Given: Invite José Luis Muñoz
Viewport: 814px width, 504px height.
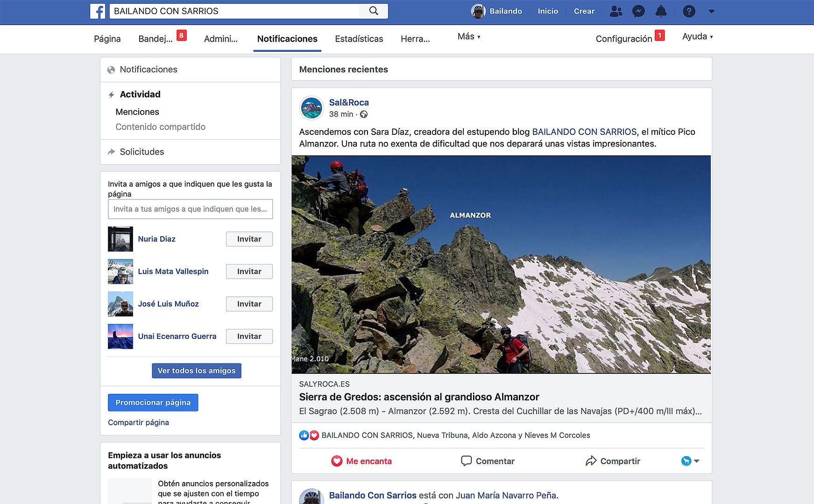Looking at the screenshot, I should click(249, 304).
